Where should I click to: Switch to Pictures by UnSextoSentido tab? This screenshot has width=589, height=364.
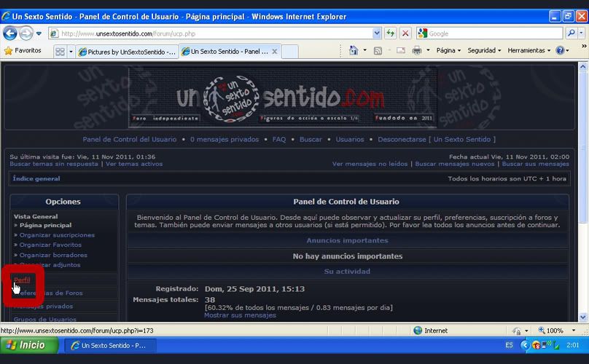point(127,52)
